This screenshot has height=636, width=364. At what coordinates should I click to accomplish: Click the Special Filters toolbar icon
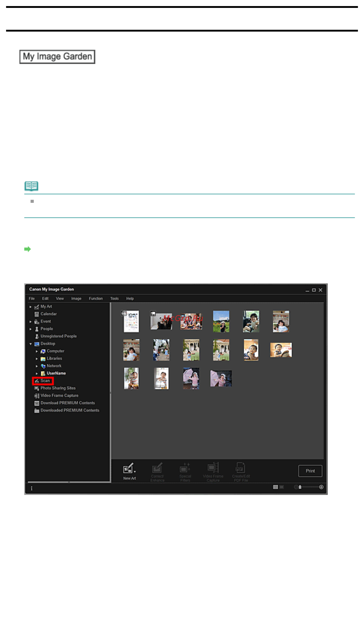coord(185,468)
